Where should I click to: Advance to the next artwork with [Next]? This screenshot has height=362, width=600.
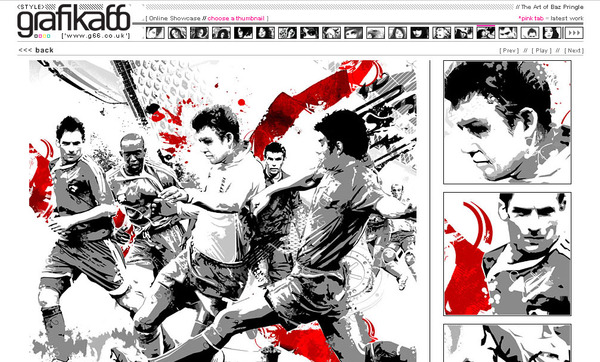pos(574,51)
